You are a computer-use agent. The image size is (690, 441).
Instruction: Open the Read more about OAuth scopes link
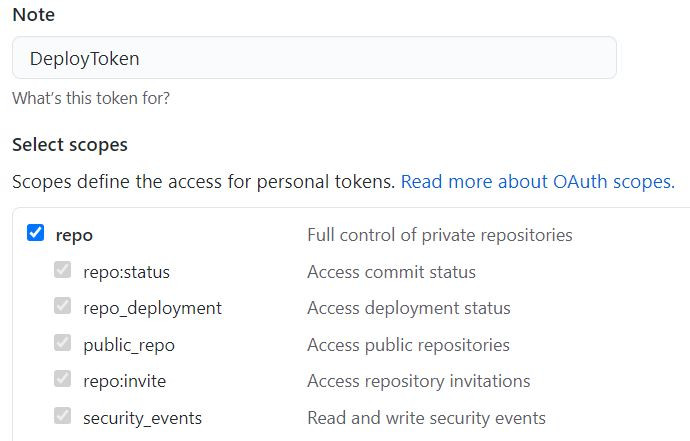pyautogui.click(x=537, y=182)
